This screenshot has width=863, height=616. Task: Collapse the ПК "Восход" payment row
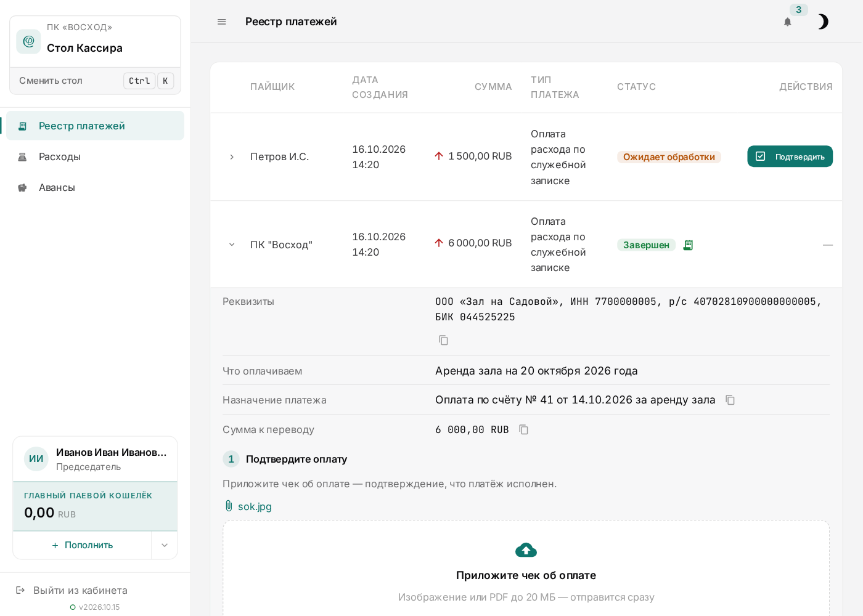(x=232, y=245)
